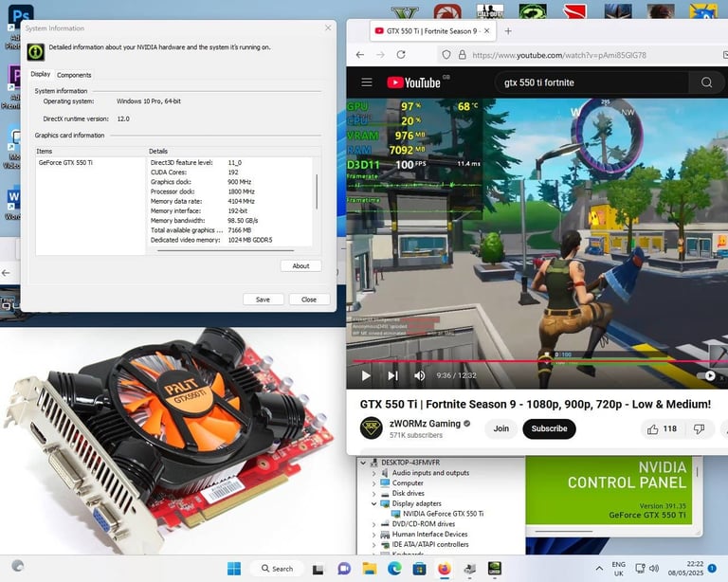
Task: Open the YouTube hamburger guide menu
Action: [367, 82]
